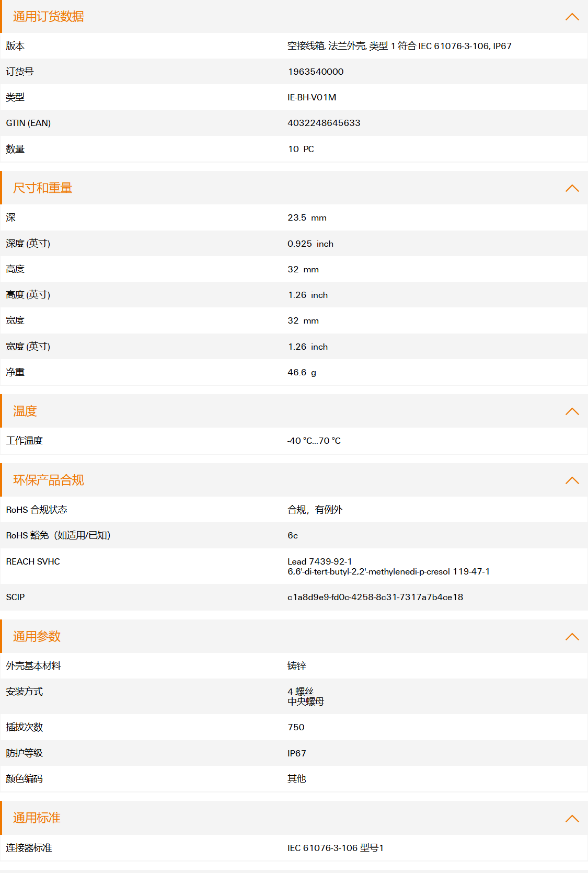Collapse the 通用参数 section chevron
Viewport: 588px width, 873px height.
[x=572, y=637]
